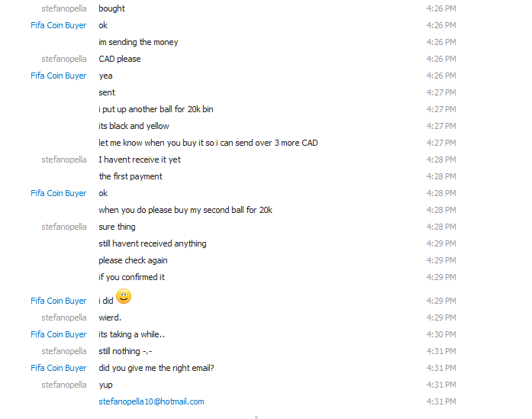Screen dimensions: 532x419
Task: Select message about sending 3 more CAD
Action: click(208, 143)
